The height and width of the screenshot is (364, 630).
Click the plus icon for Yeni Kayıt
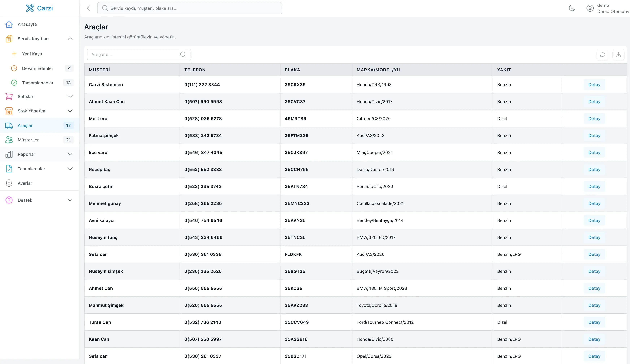tap(14, 54)
